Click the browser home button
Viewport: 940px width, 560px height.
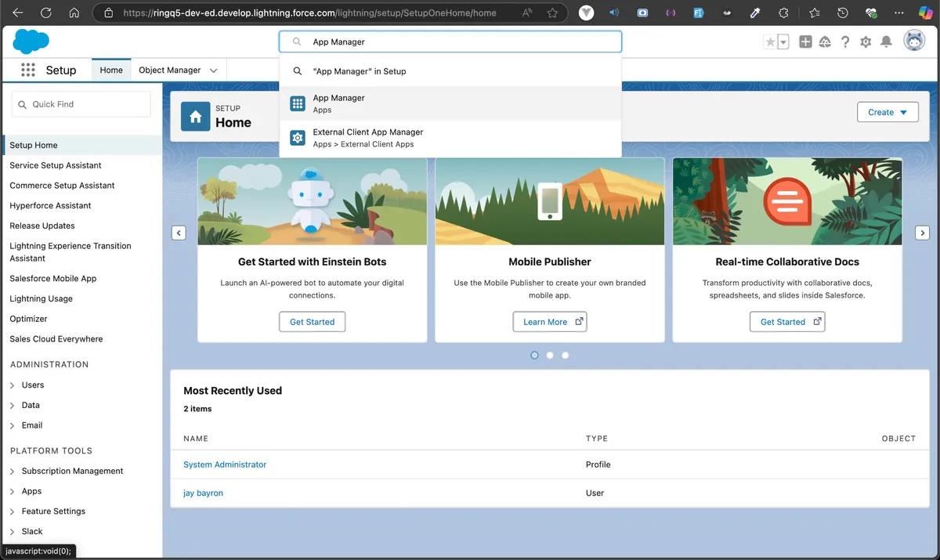74,13
